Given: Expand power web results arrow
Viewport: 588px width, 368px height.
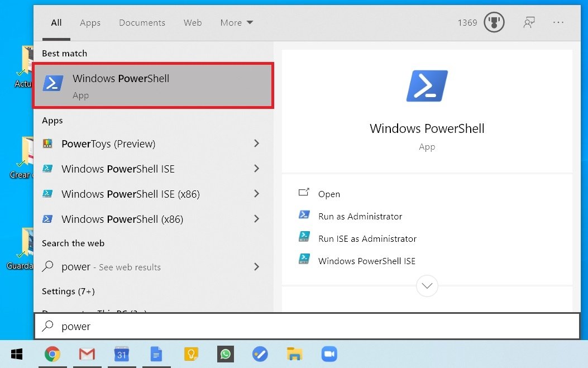Looking at the screenshot, I should coord(256,267).
